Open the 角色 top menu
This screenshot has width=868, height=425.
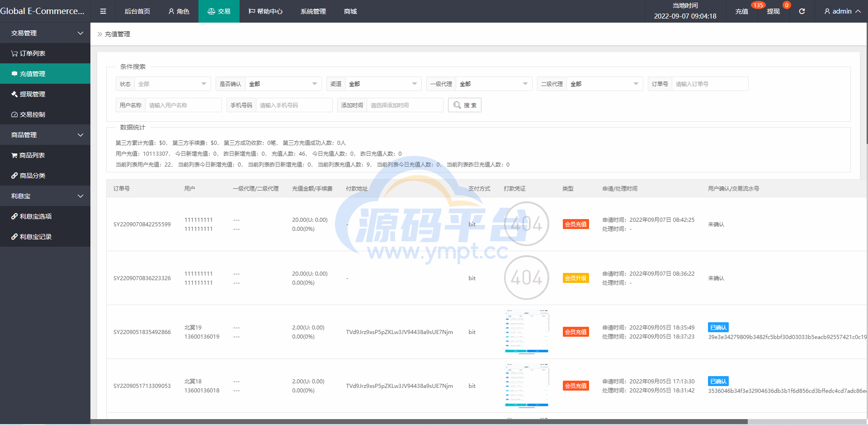[x=179, y=11]
